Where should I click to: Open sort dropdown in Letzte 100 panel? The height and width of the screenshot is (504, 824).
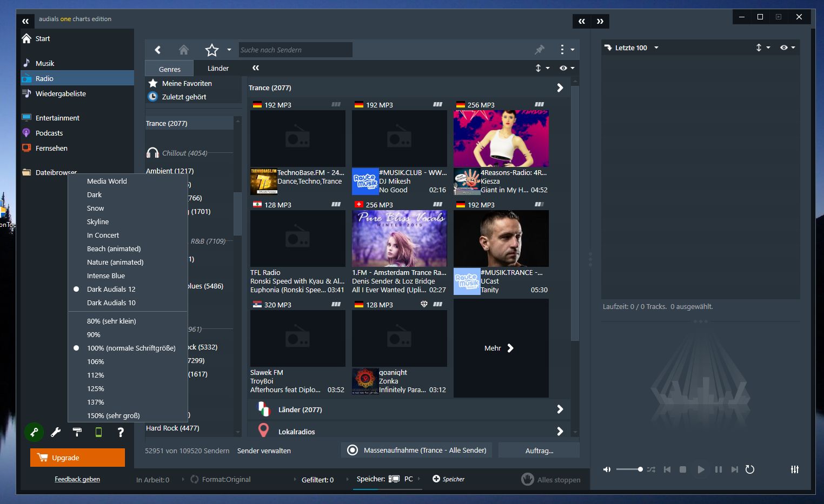[x=763, y=48]
